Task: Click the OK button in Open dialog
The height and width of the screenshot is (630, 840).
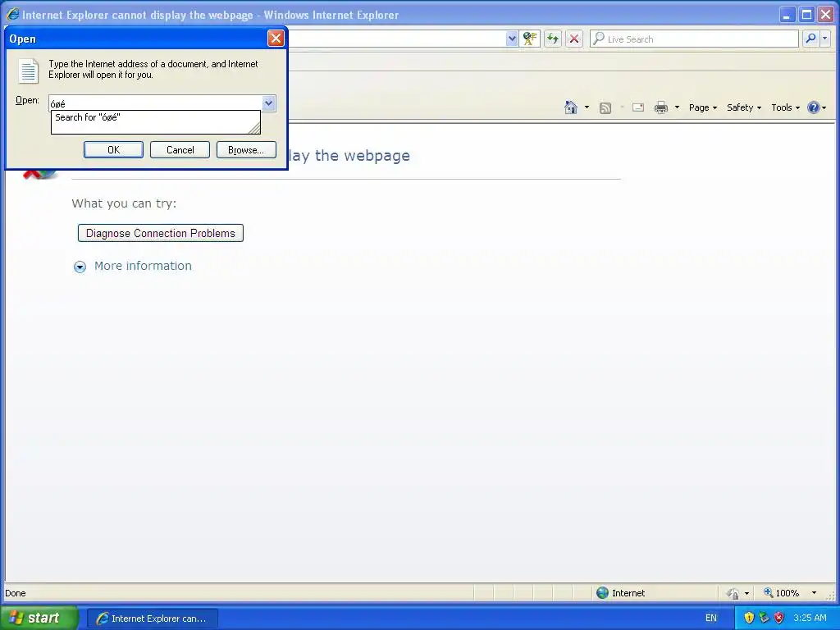Action: tap(113, 150)
